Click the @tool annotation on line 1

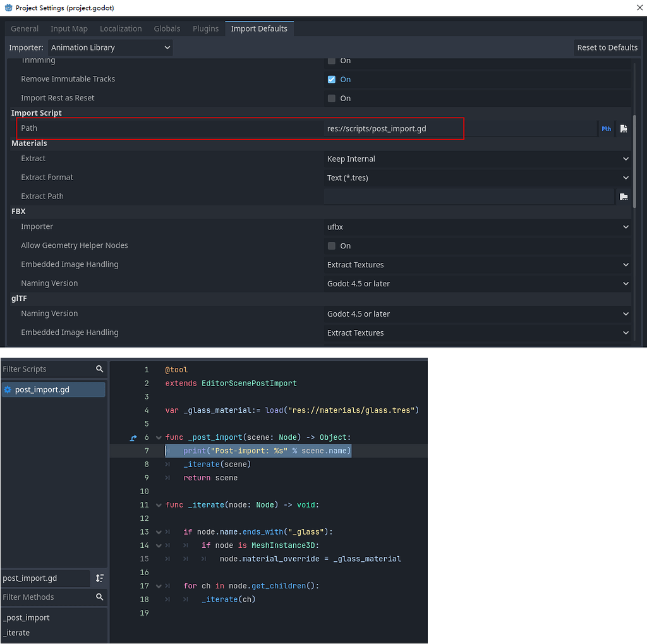point(176,370)
